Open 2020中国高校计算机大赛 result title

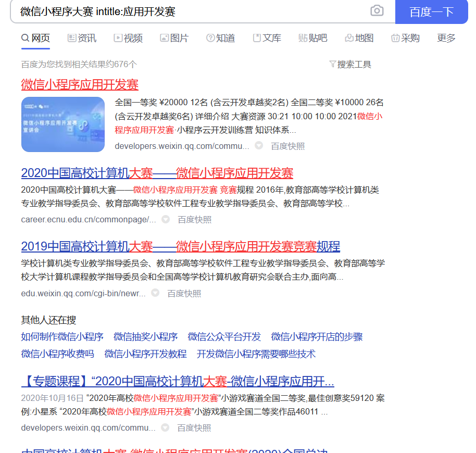point(157,173)
